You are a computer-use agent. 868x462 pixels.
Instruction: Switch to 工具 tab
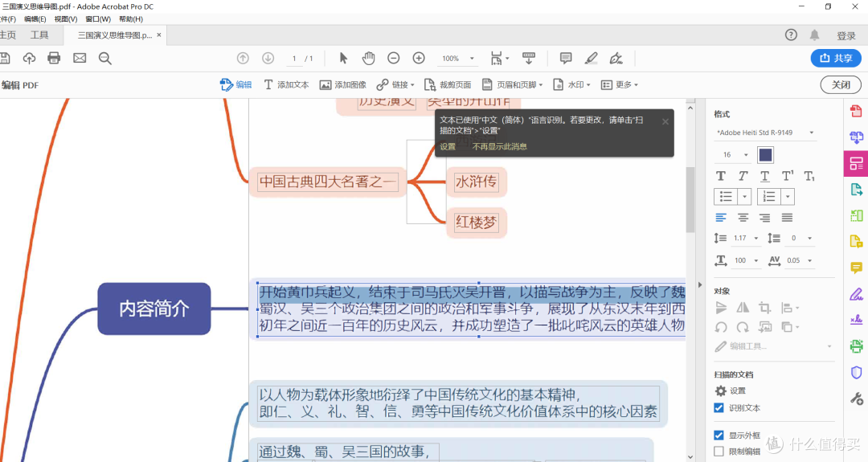39,35
